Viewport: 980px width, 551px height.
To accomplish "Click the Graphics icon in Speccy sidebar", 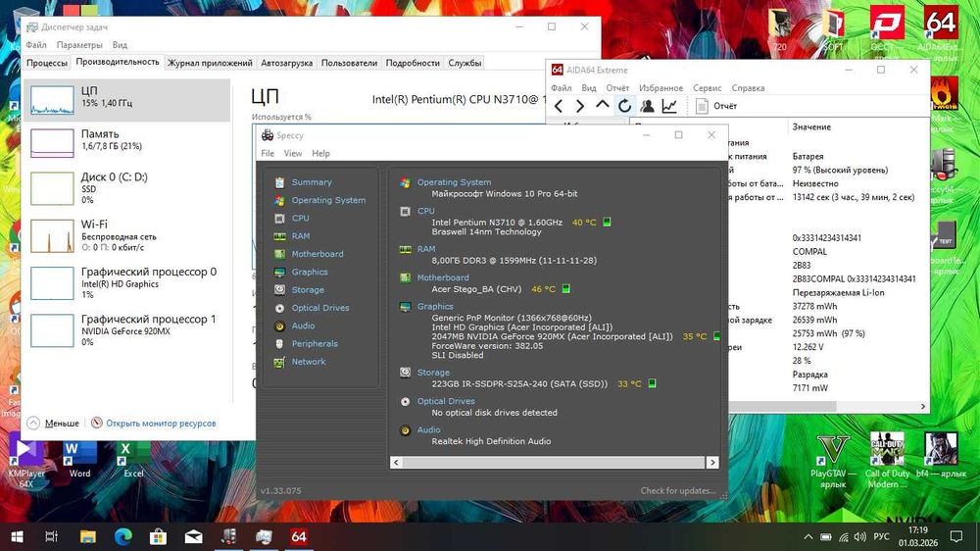I will pos(279,272).
